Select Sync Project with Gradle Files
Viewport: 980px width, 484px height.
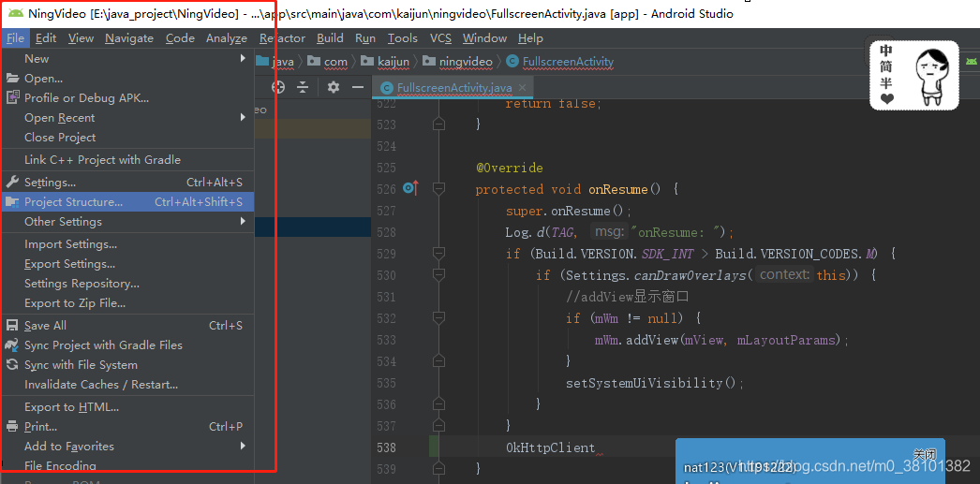(127, 345)
